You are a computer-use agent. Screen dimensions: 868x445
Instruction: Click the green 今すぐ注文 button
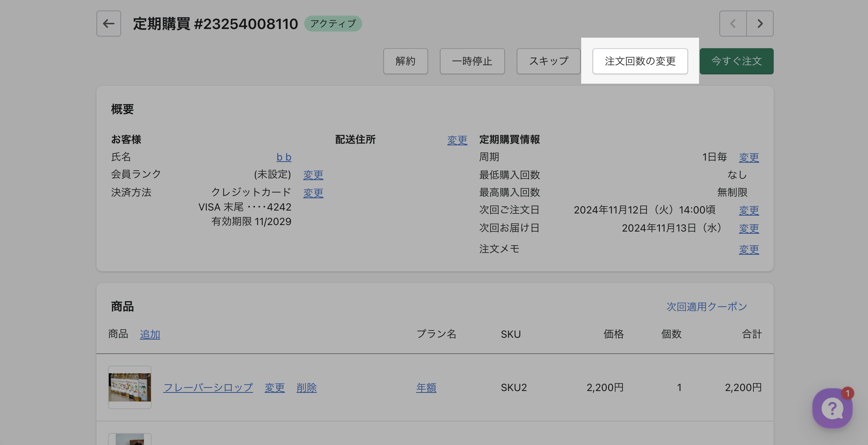point(736,61)
